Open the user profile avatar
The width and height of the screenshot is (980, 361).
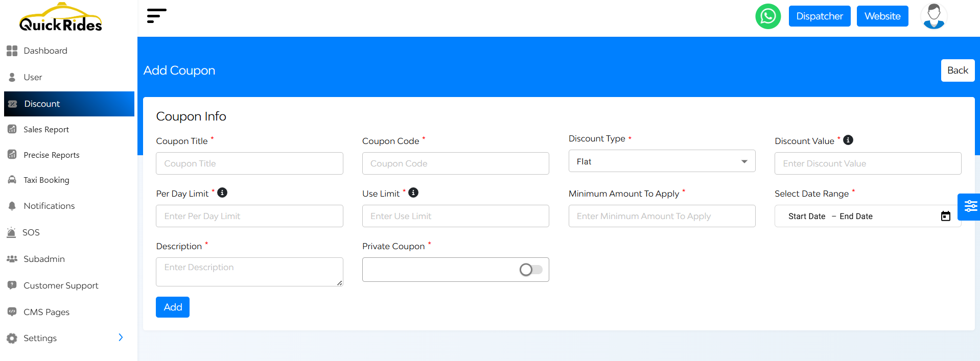[934, 16]
